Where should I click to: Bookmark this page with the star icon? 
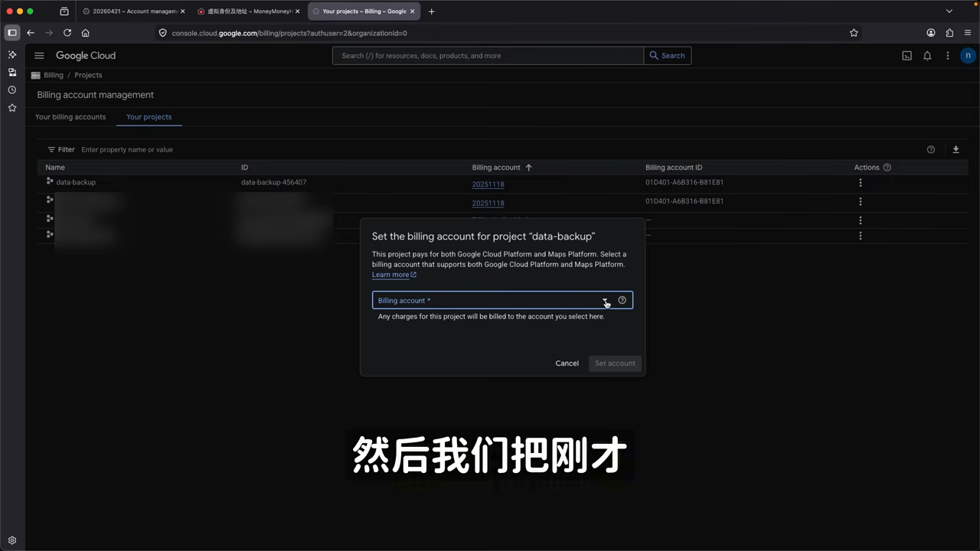point(854,33)
